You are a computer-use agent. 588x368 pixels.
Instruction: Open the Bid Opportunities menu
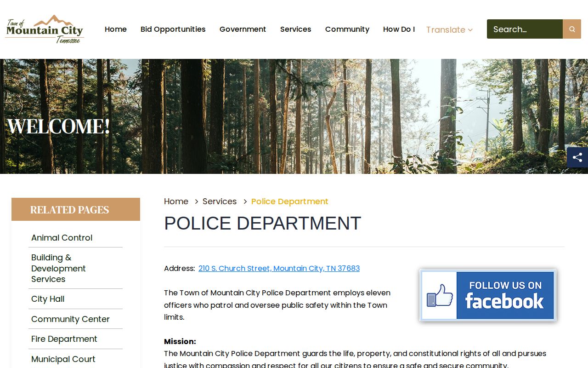click(173, 29)
